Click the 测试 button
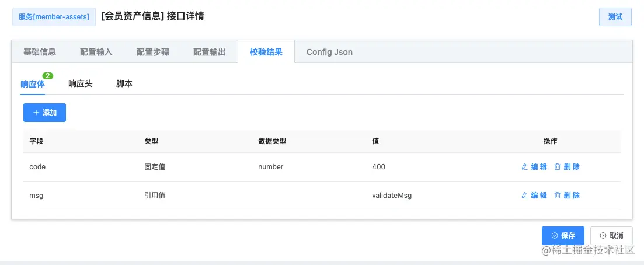This screenshot has width=644, height=265. point(615,17)
